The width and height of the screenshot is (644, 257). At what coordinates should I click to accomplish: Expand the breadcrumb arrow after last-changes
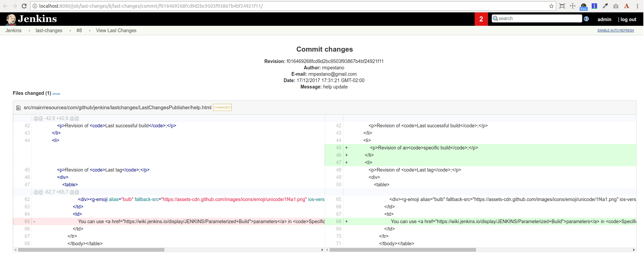tap(70, 30)
